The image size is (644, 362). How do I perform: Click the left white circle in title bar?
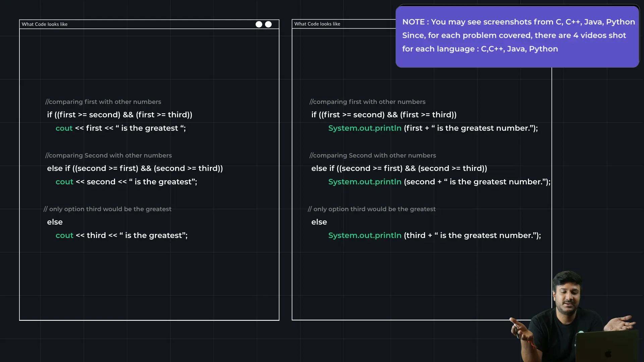tap(259, 24)
